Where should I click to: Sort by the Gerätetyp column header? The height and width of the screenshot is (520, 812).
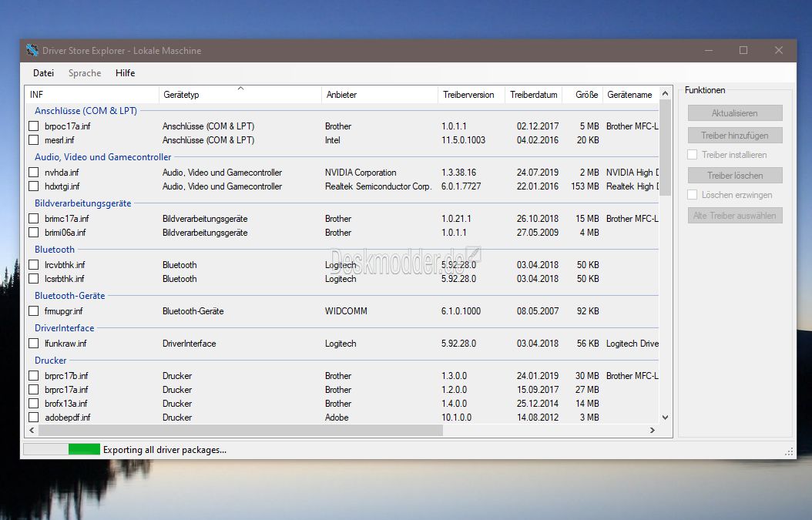[x=240, y=94]
